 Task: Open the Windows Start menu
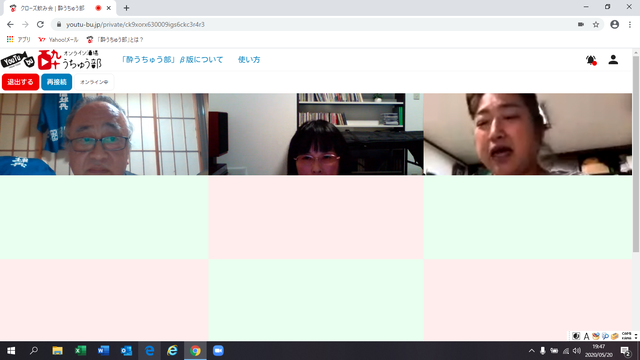point(11,351)
